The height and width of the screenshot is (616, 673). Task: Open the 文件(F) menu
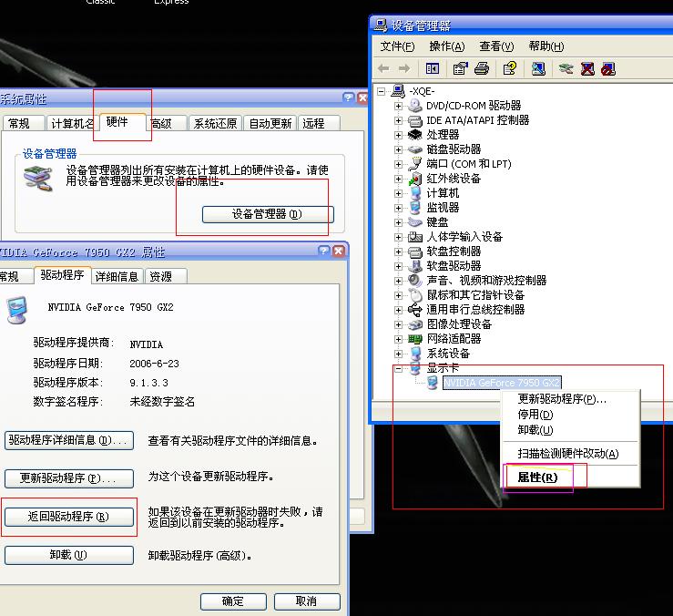tap(397, 46)
